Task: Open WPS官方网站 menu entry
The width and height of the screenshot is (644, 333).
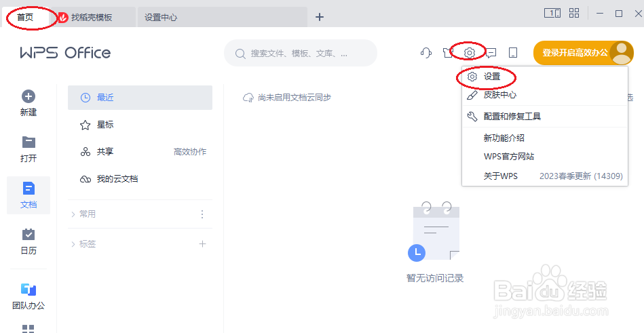Action: pos(545,157)
